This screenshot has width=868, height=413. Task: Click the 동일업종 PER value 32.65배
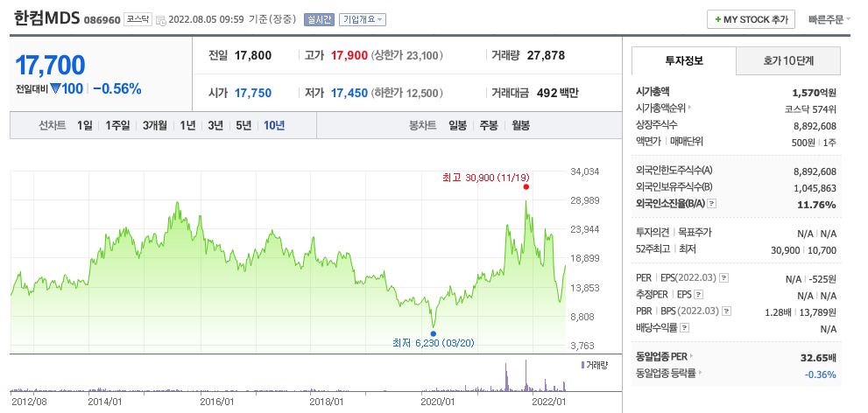tap(818, 358)
